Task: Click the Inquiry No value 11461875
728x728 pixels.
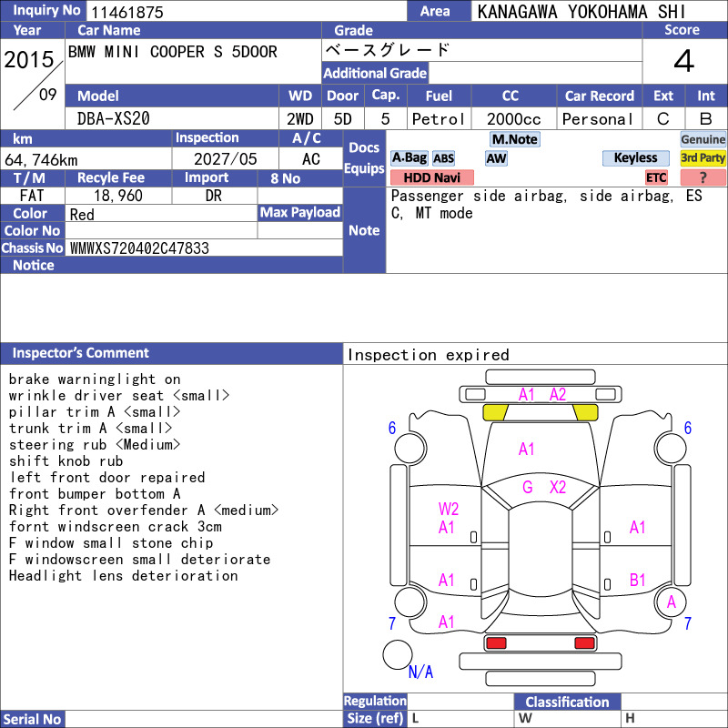Action: (x=127, y=12)
